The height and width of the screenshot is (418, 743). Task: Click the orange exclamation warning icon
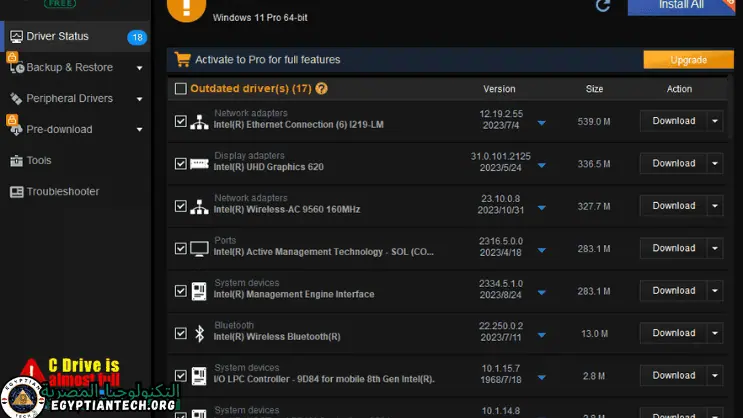pyautogui.click(x=186, y=9)
